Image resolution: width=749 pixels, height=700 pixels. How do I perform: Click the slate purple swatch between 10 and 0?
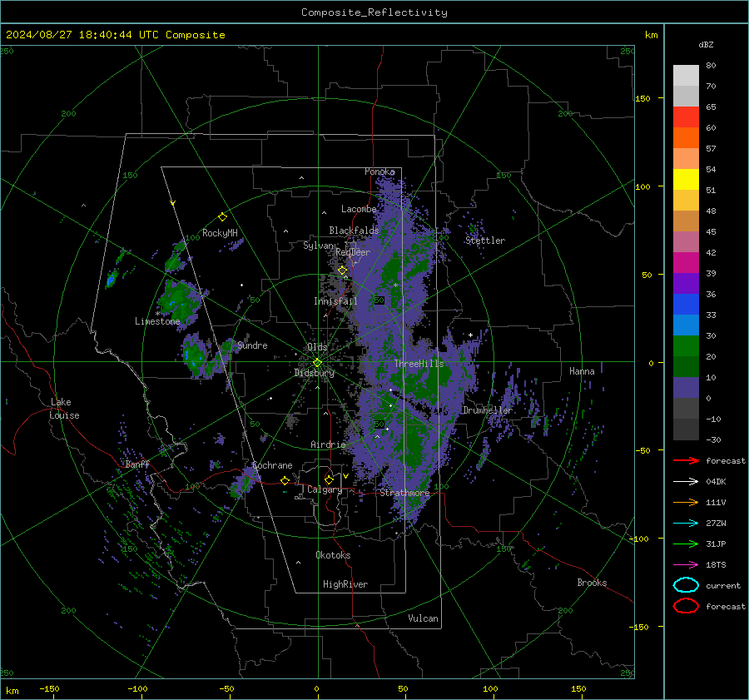pyautogui.click(x=686, y=388)
